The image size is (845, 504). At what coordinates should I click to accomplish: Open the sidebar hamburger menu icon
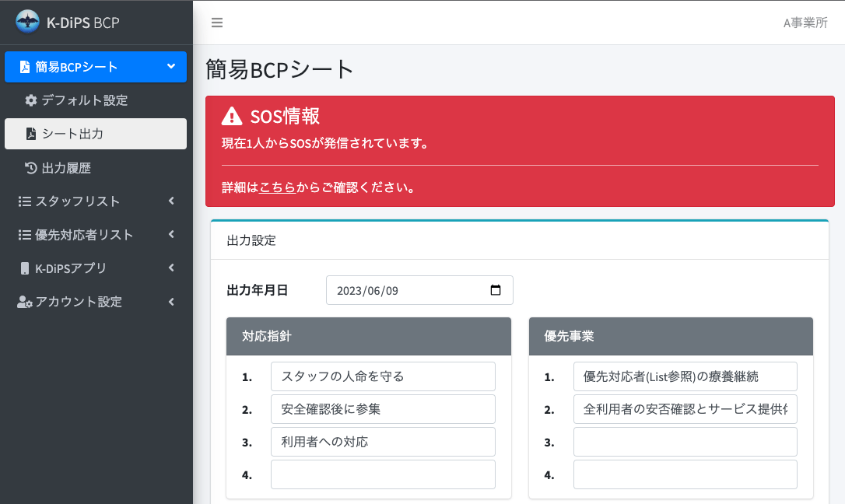click(217, 23)
